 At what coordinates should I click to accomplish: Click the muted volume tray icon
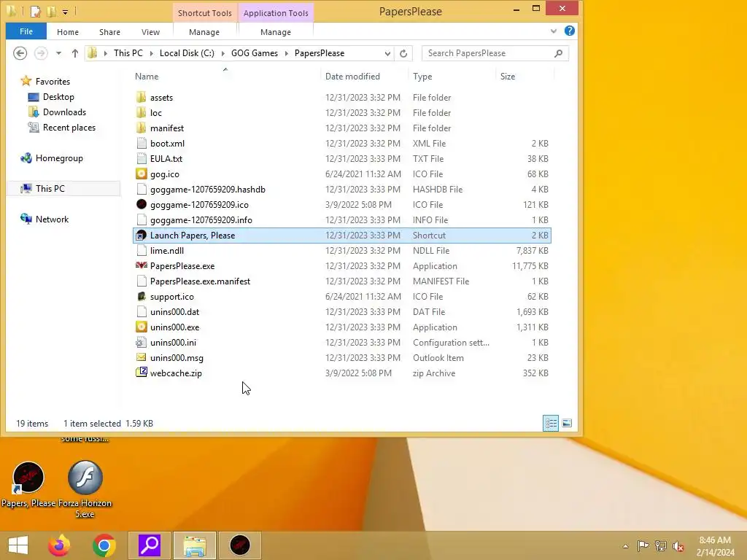click(678, 546)
